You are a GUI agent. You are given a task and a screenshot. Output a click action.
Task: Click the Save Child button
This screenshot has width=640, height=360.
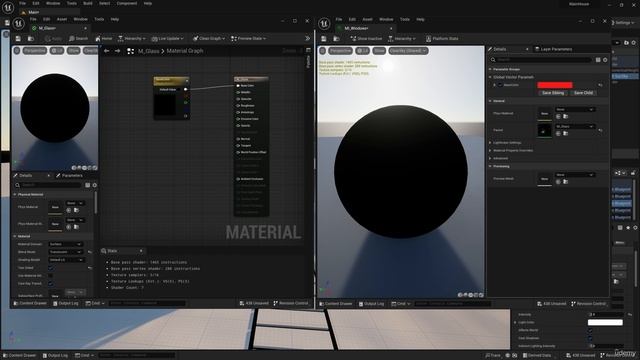pos(583,93)
